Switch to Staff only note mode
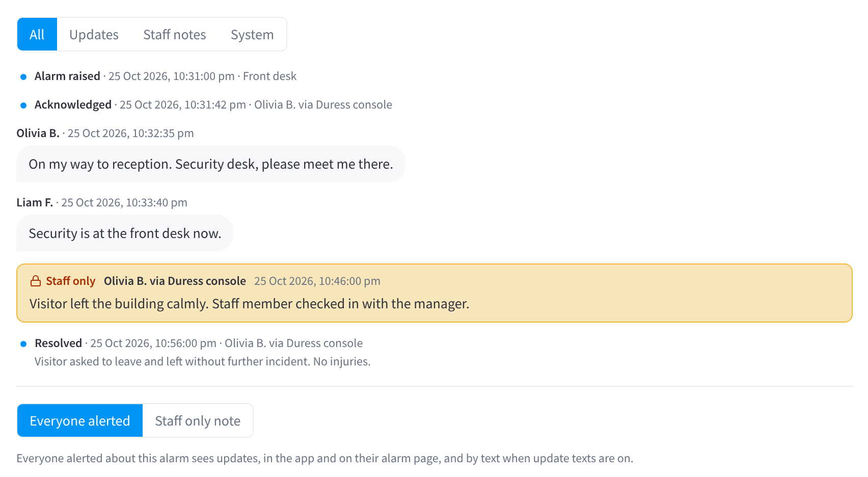Viewport: 868px width, 477px height. (198, 421)
